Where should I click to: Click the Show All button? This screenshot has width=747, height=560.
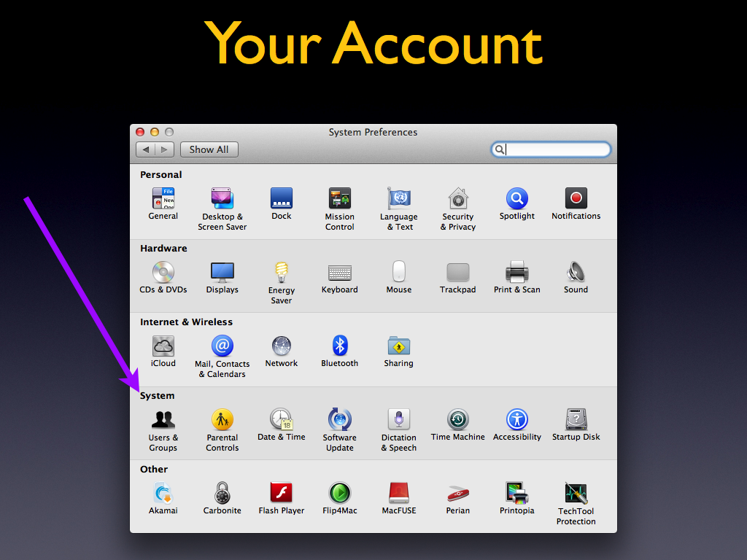click(x=209, y=149)
